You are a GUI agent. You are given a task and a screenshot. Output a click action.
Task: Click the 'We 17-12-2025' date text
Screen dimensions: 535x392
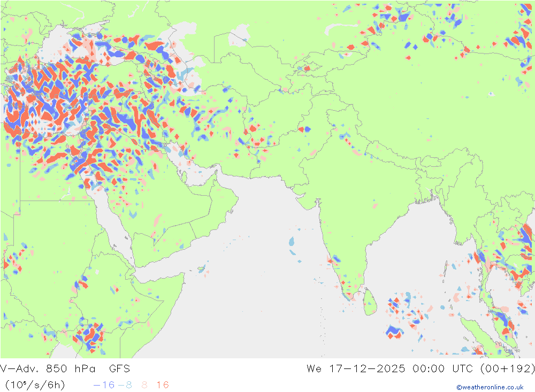point(356,369)
